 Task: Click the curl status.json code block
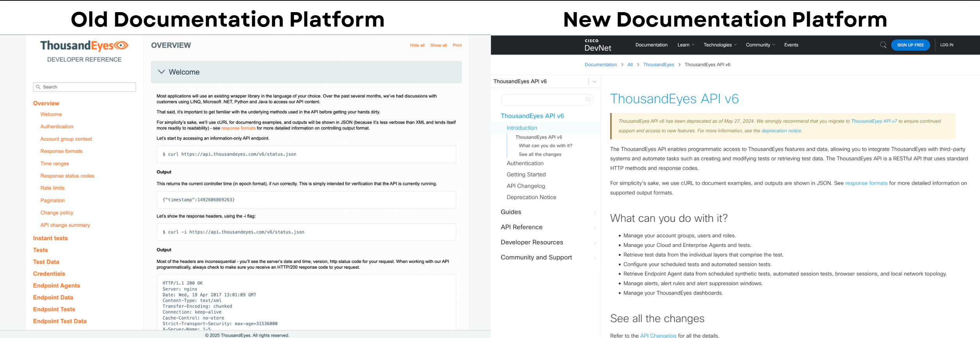pos(306,155)
